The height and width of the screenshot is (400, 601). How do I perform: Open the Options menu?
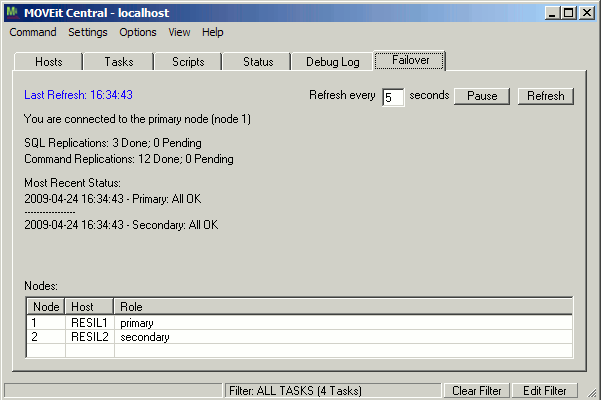pyautogui.click(x=138, y=32)
